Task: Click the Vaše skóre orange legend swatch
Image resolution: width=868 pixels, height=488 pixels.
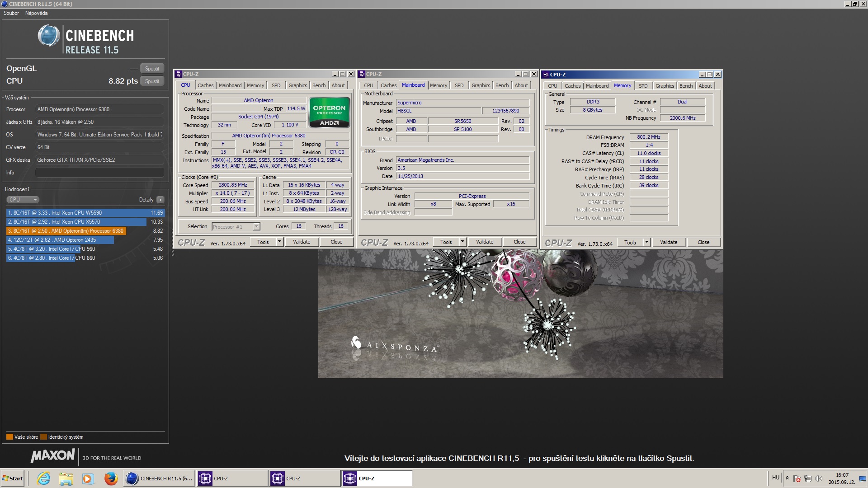Action: tap(9, 437)
